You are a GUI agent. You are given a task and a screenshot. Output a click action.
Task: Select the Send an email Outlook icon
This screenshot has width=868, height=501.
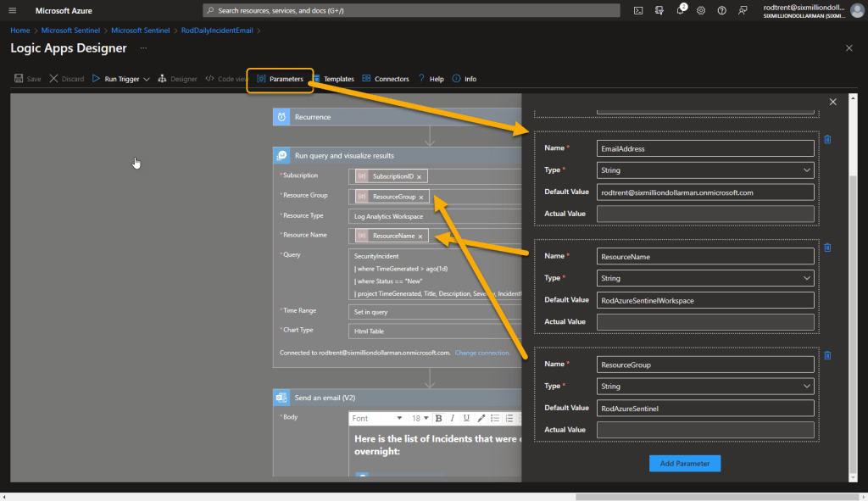[281, 398]
